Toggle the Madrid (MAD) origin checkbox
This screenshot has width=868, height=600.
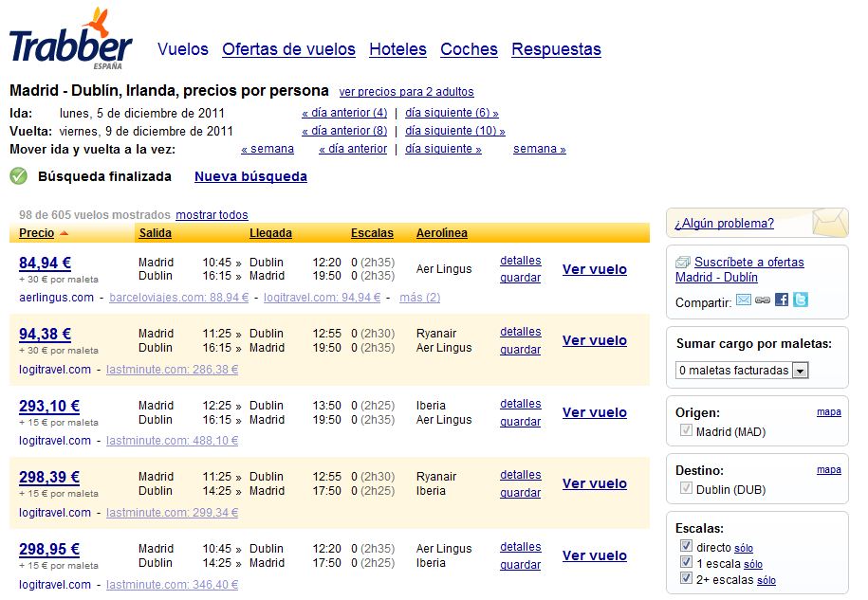click(x=686, y=430)
